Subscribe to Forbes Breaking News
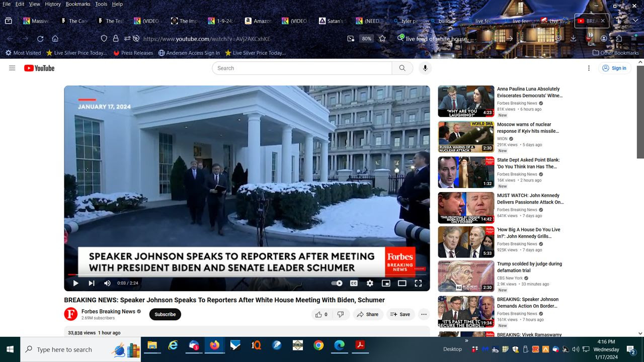 pyautogui.click(x=165, y=314)
